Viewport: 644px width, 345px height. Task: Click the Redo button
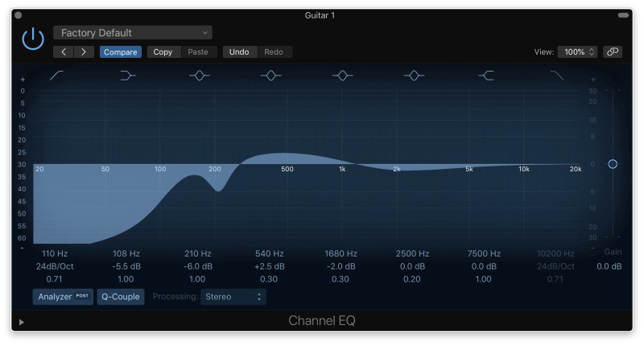click(x=274, y=52)
